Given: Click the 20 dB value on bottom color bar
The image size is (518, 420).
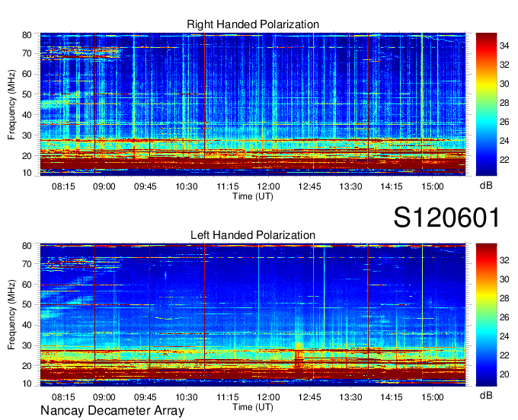Looking at the screenshot, I should pos(504,374).
